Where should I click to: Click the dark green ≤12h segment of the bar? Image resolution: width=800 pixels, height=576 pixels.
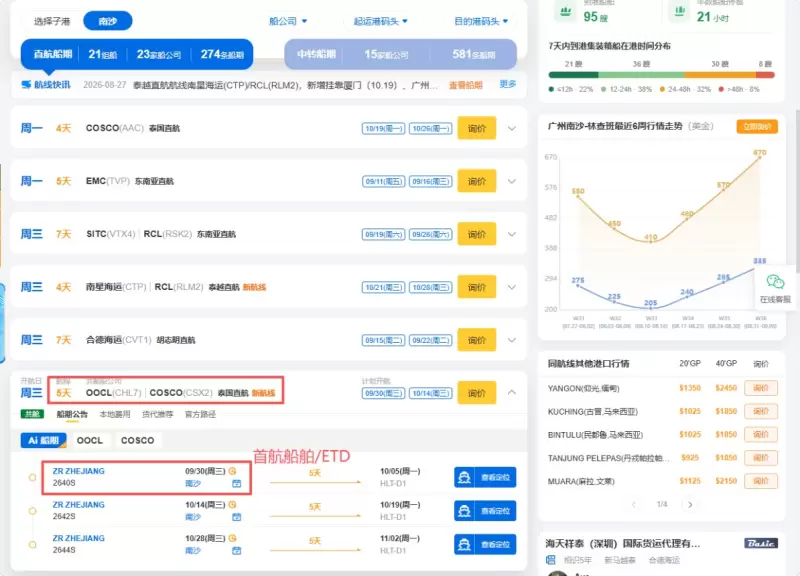[573, 75]
